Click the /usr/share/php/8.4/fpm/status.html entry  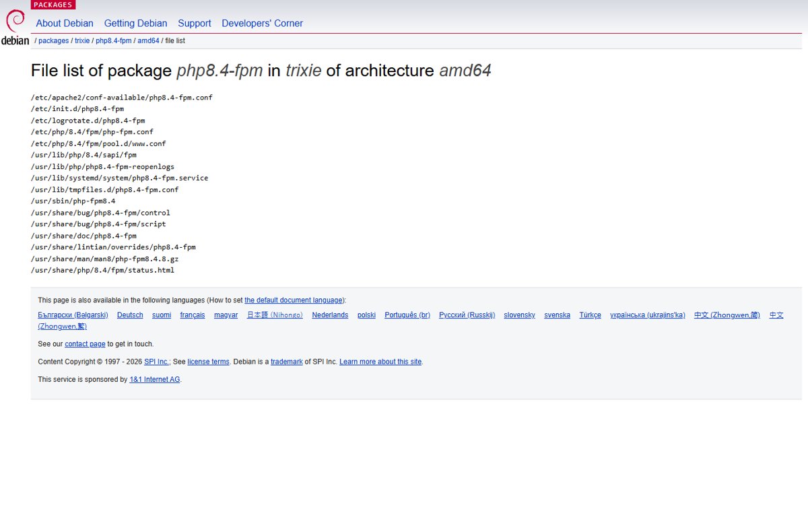coord(103,270)
